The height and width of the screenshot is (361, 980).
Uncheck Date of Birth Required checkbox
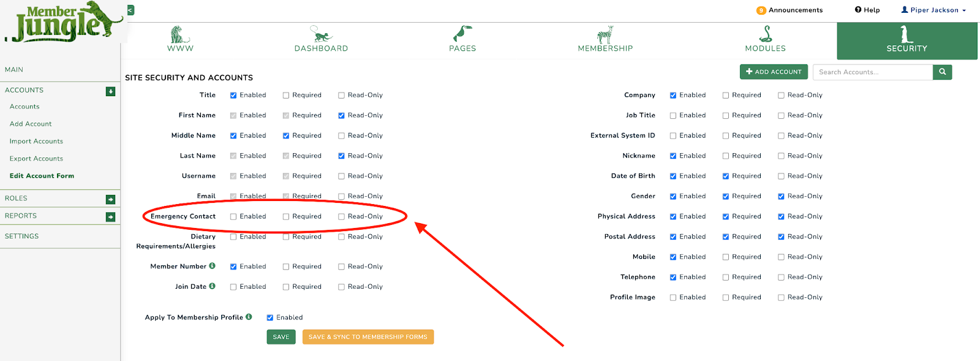(726, 176)
